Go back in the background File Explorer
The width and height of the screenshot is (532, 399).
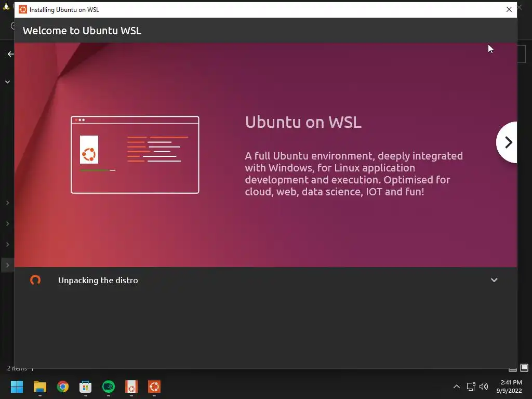[10, 54]
